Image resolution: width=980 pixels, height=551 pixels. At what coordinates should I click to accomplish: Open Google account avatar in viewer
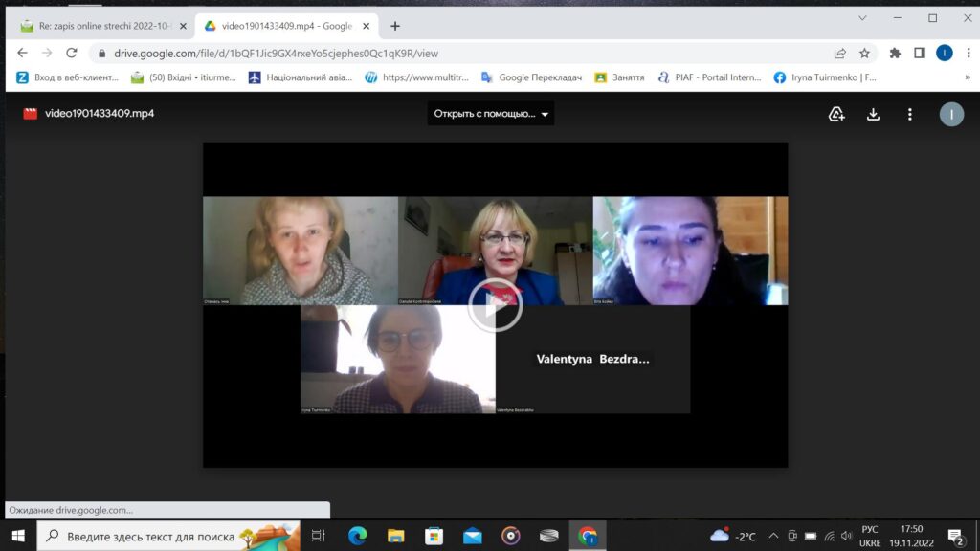tap(950, 114)
